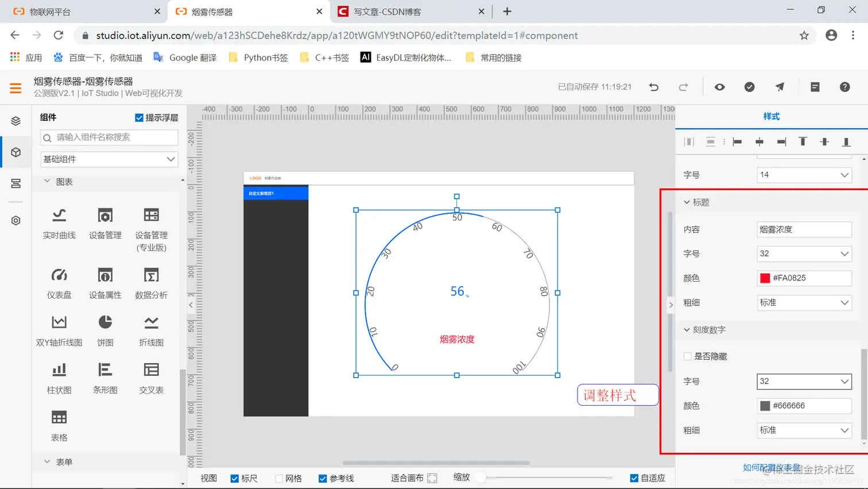The width and height of the screenshot is (868, 489).
Task: Select the components cube icon in the sidebar
Action: click(15, 152)
